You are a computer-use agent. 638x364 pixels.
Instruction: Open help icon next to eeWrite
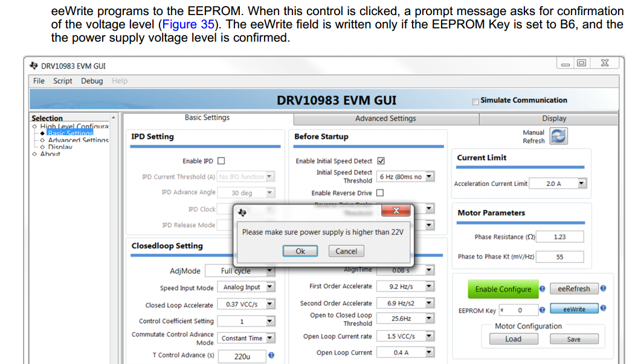point(604,308)
